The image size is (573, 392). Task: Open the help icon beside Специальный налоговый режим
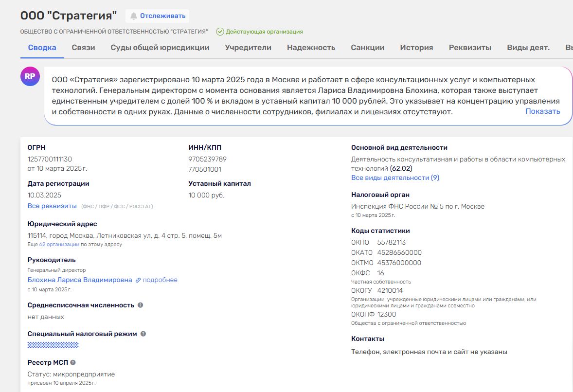point(143,334)
